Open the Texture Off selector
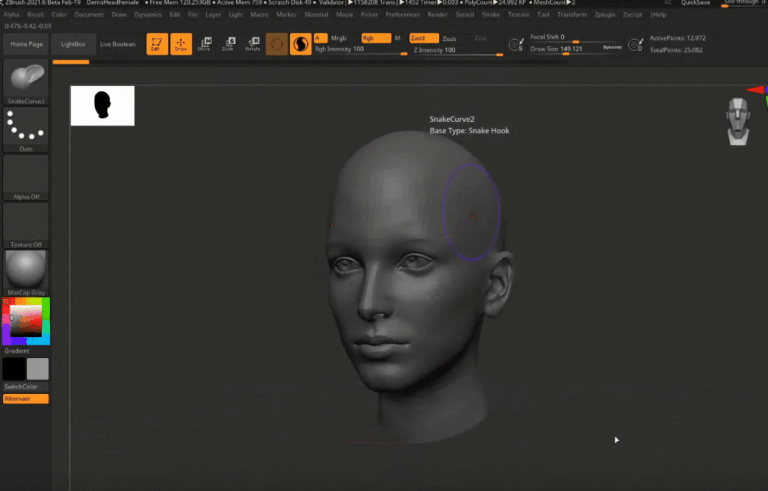Viewport: 768px width, 491px height. [x=26, y=222]
